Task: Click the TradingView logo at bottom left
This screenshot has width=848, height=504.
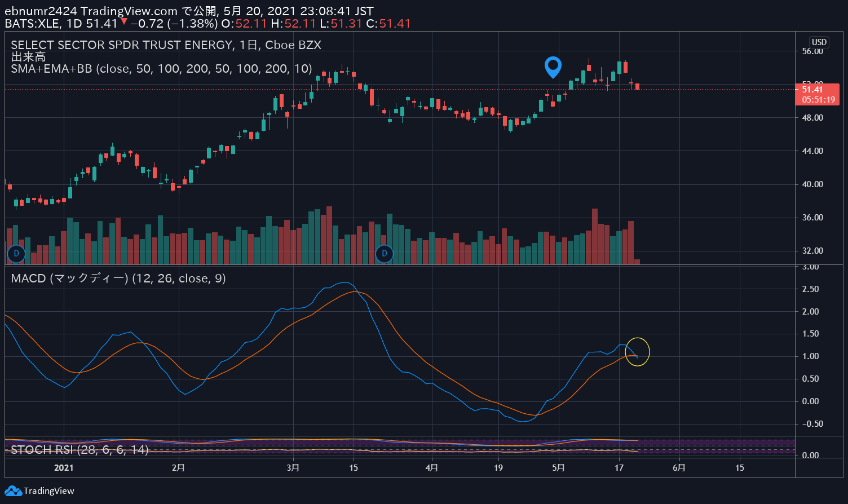Action: (x=39, y=490)
